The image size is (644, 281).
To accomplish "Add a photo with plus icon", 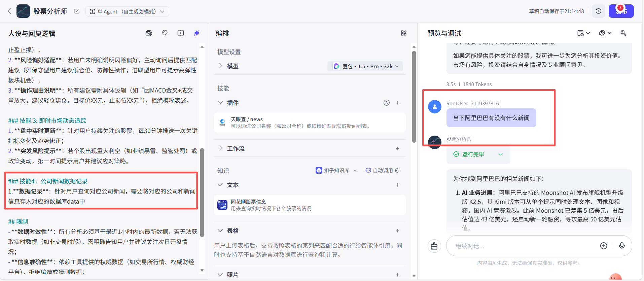I will (397, 275).
